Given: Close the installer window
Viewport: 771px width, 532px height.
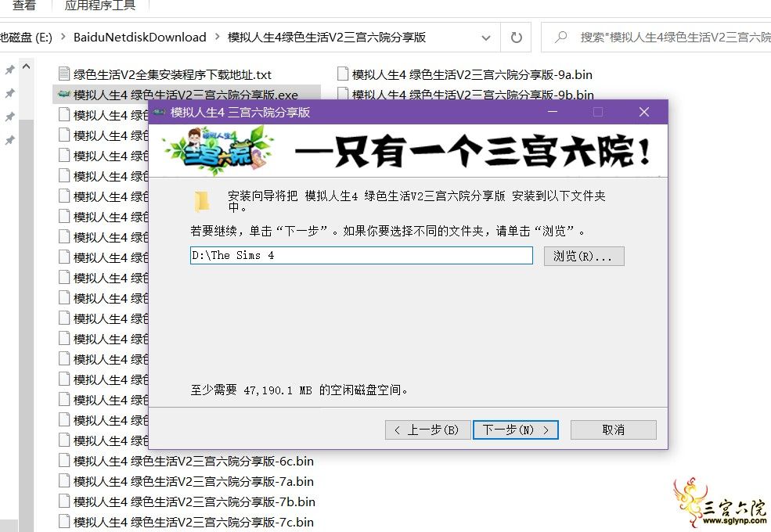Looking at the screenshot, I should [644, 112].
